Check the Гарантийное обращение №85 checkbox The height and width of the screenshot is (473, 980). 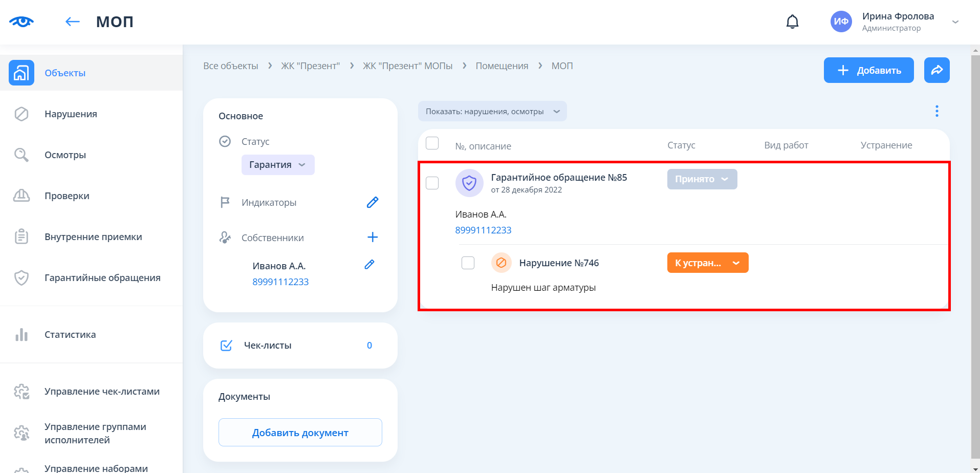(432, 183)
